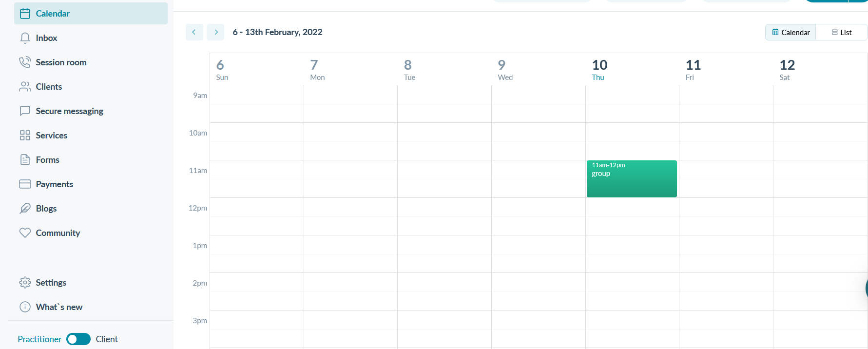
Task: Advance to next week with right chevron
Action: point(215,32)
